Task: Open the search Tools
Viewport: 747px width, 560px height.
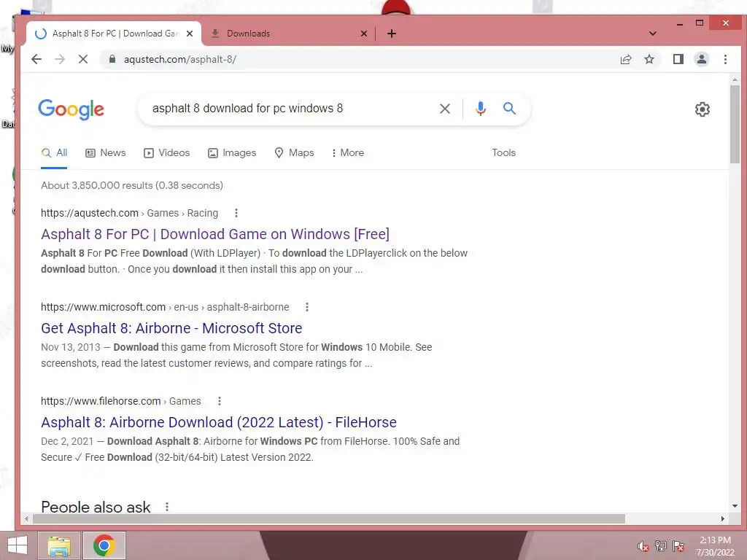Action: [503, 153]
